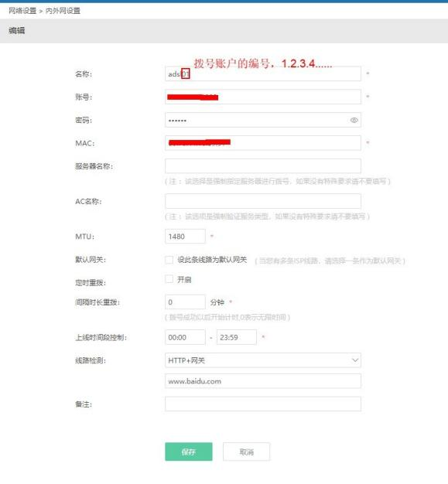Viewport: 448px width, 484px height.
Task: Select the 密码 password field
Action: point(263,120)
